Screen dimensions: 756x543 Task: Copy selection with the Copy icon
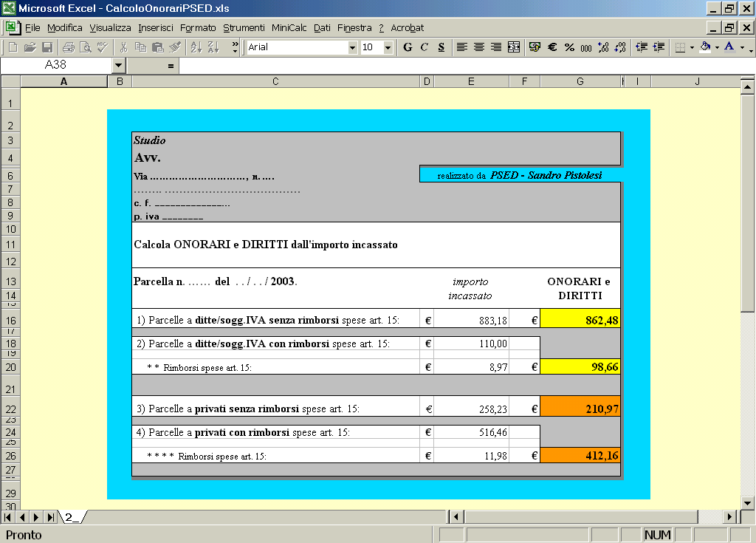(140, 47)
